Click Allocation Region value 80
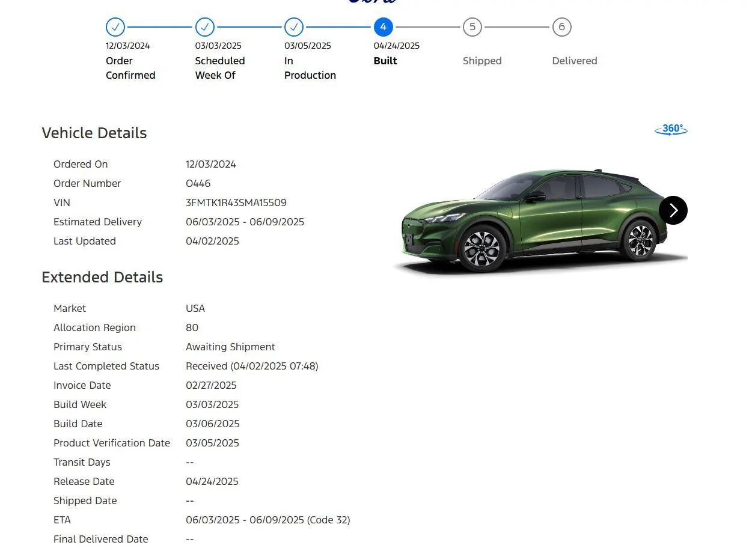The width and height of the screenshot is (752, 560). click(x=192, y=327)
